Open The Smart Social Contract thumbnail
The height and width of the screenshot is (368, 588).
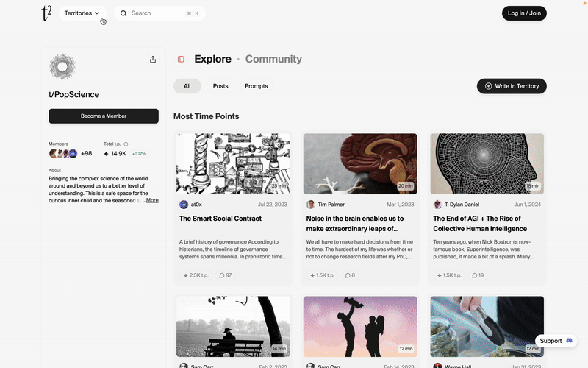coord(233,163)
